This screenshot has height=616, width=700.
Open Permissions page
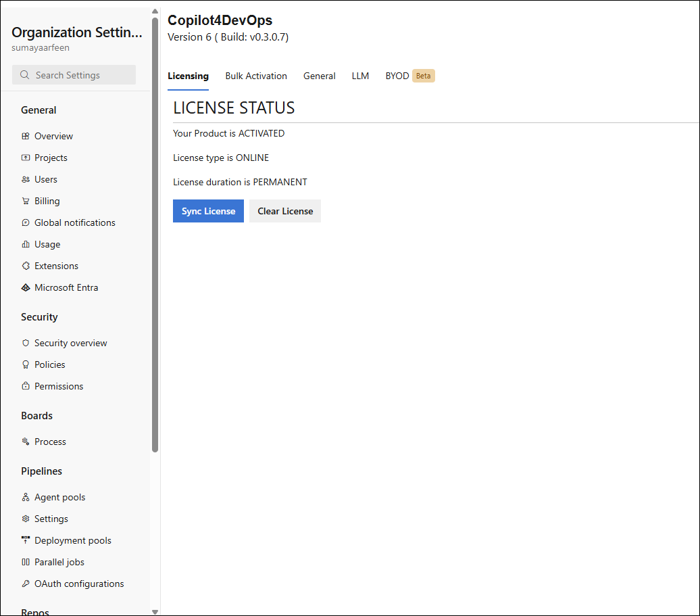[59, 386]
